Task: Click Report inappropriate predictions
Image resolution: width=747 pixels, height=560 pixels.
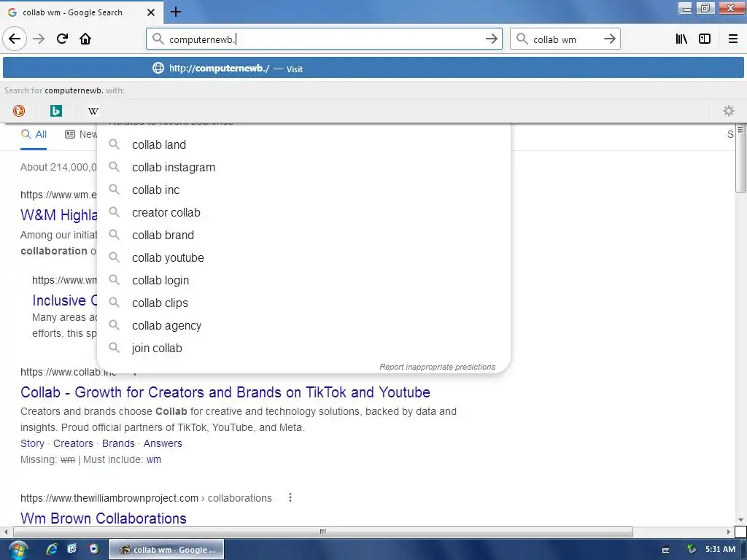Action: point(437,367)
